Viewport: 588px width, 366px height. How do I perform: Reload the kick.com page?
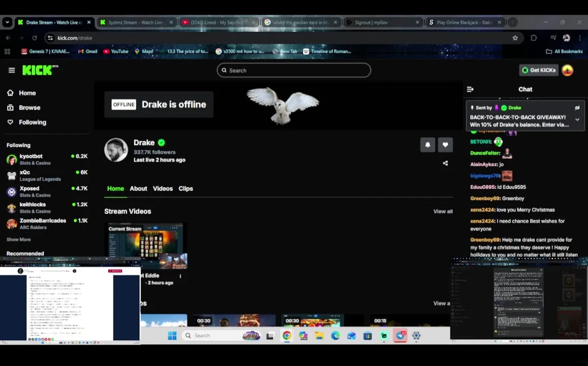[x=35, y=38]
